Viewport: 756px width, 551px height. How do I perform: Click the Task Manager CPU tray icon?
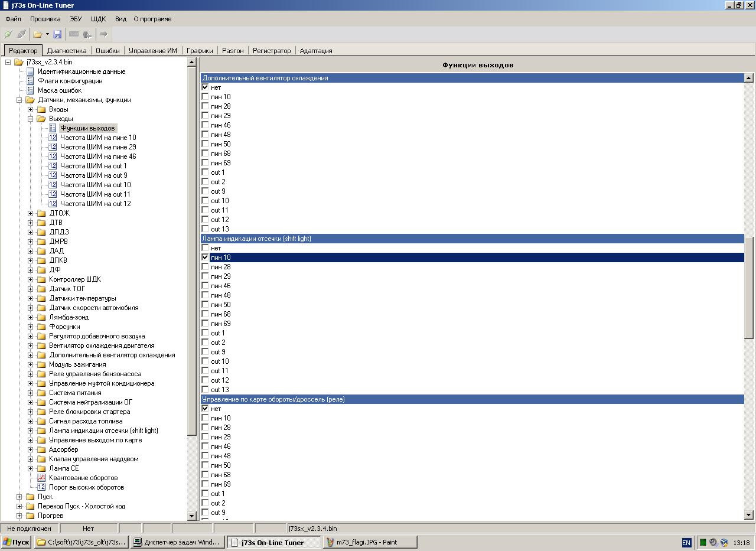[703, 543]
